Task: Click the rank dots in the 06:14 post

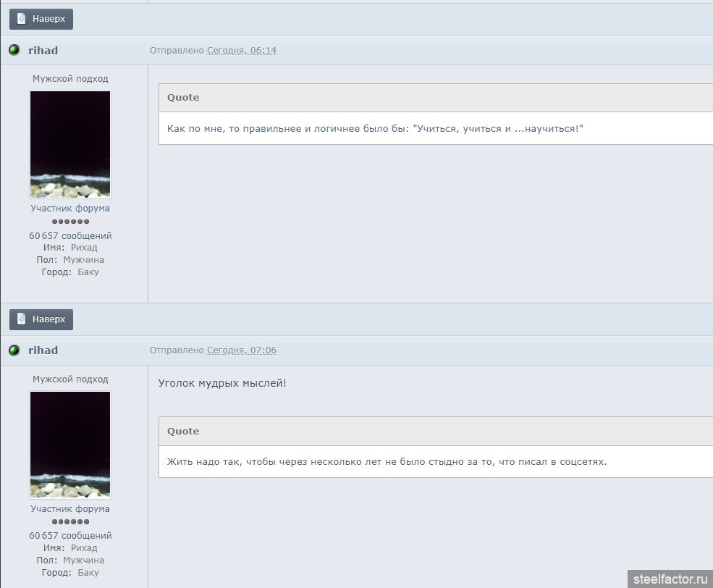Action: point(70,222)
